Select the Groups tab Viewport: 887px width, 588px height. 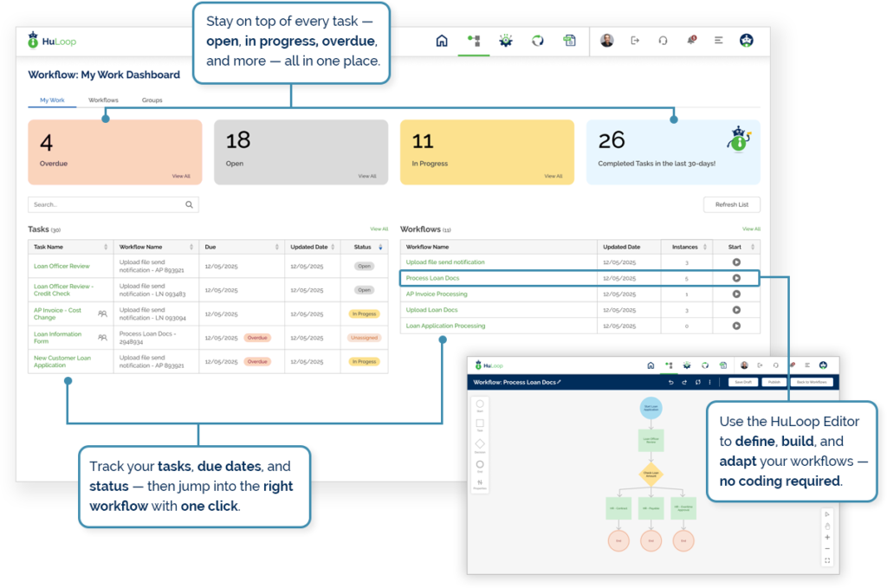(x=152, y=100)
